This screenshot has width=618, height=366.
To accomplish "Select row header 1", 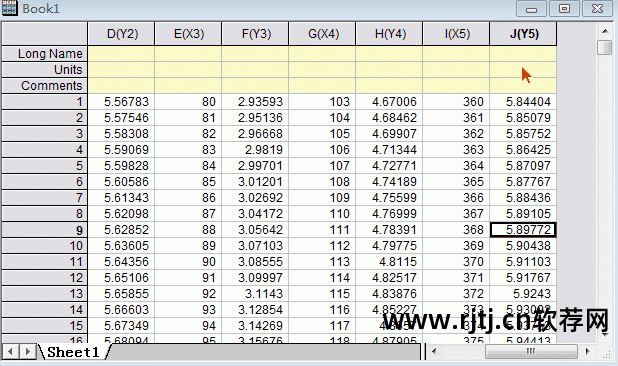I will (x=45, y=102).
